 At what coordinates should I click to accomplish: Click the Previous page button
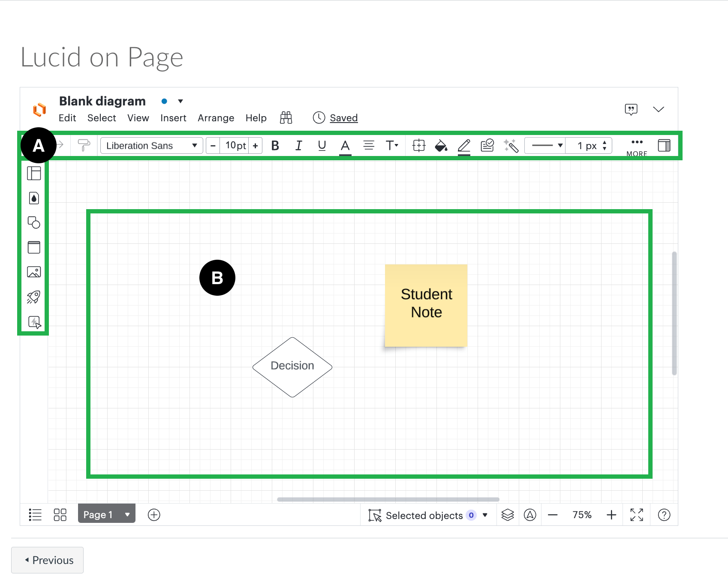pyautogui.click(x=48, y=560)
